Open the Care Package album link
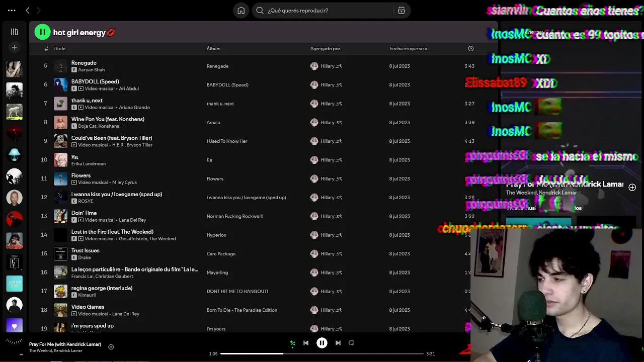This screenshot has height=362, width=644. point(221,254)
